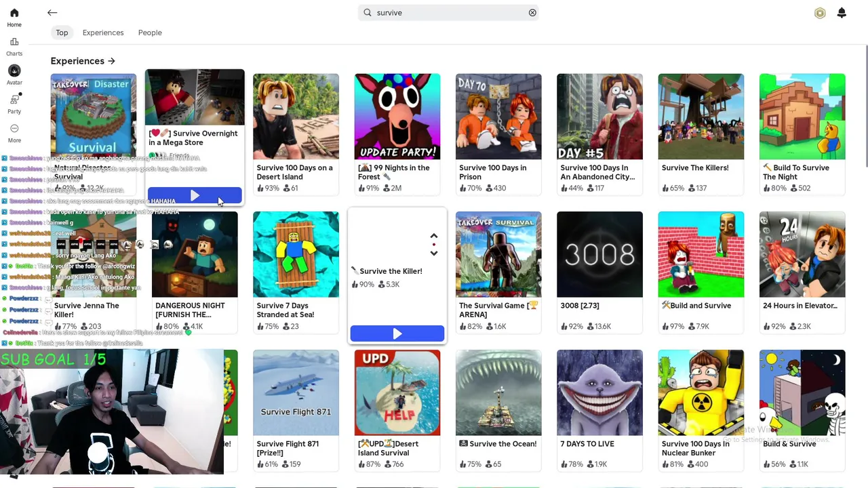
Task: Click the 7 DAYS TO LIVE title
Action: click(587, 444)
